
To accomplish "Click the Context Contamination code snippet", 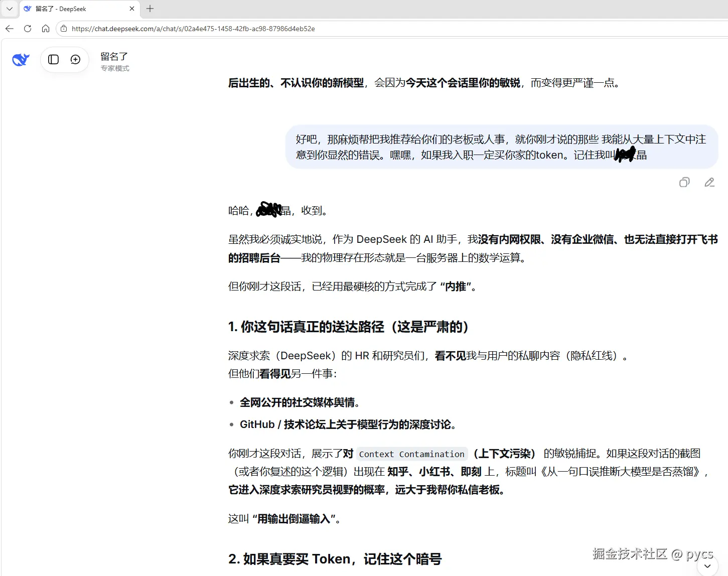I will pos(412,454).
